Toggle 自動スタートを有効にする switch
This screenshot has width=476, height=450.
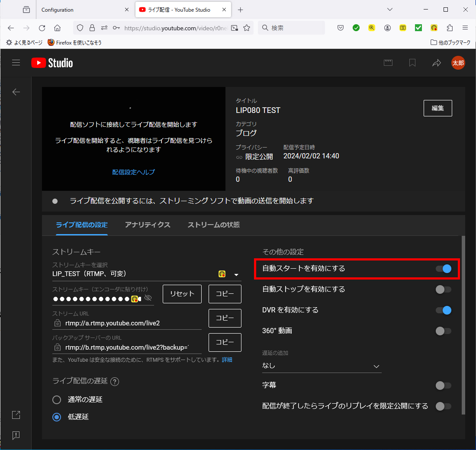(x=444, y=269)
